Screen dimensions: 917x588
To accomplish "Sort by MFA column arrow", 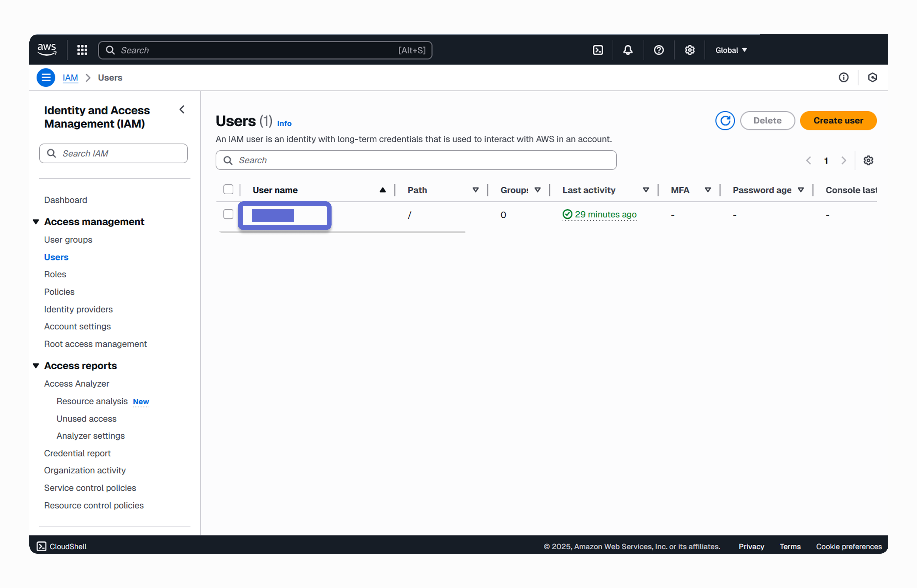I will [708, 190].
